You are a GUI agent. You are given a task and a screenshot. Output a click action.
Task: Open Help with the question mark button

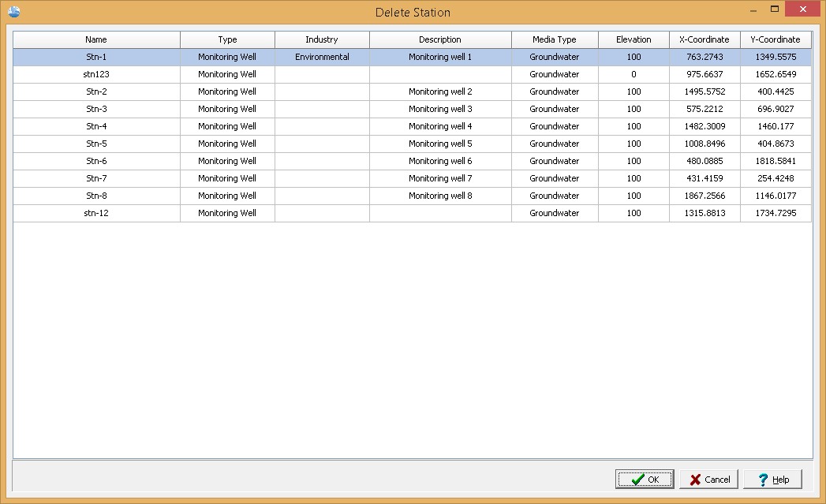click(772, 480)
